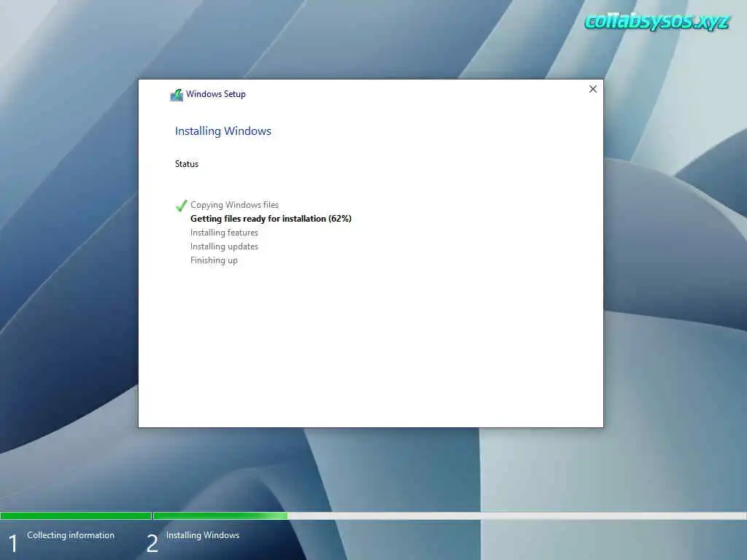Click the partially filled Installing Windows progress bar
The height and width of the screenshot is (560, 747).
[449, 516]
